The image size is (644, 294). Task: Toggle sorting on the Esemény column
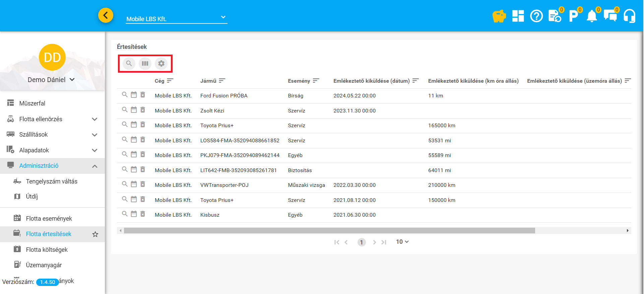click(x=316, y=81)
